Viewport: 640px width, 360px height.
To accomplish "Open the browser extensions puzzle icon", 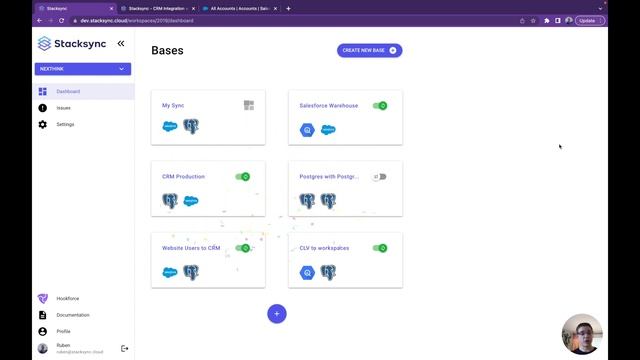I will pos(547,20).
